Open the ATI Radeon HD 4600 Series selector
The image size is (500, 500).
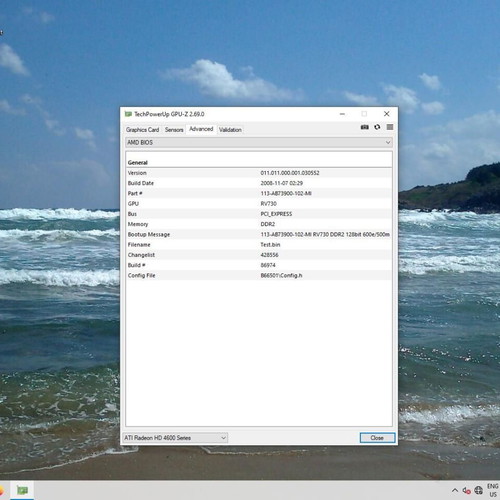tap(175, 438)
